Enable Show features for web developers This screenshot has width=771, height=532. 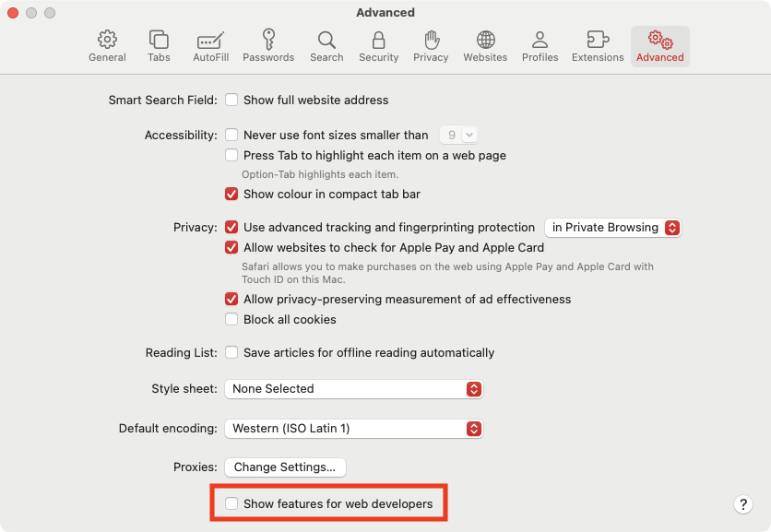pyautogui.click(x=231, y=503)
